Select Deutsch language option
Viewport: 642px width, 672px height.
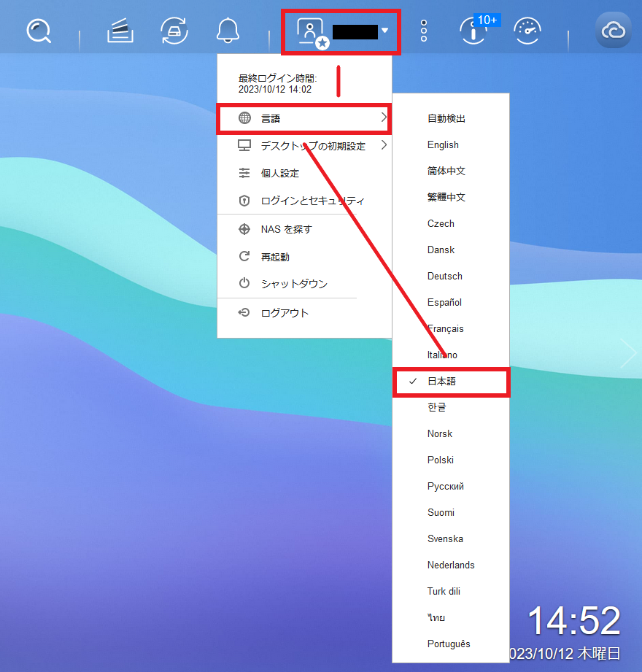(x=451, y=276)
